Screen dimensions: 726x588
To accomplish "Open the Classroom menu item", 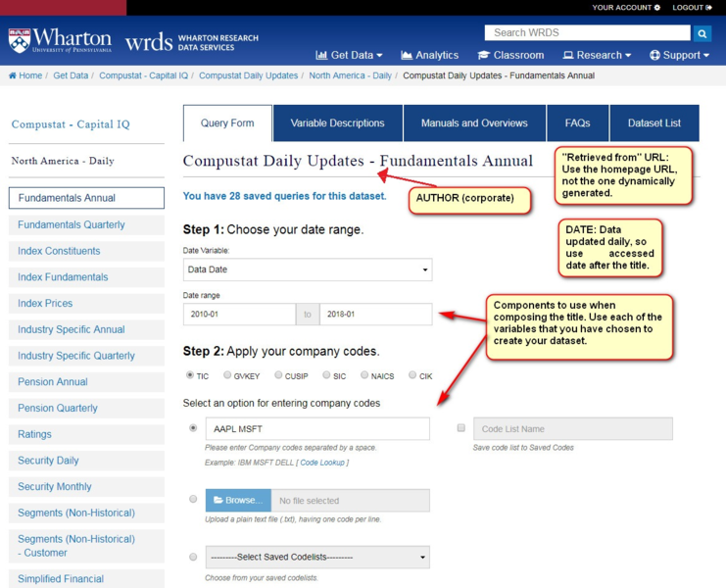I will coord(510,55).
